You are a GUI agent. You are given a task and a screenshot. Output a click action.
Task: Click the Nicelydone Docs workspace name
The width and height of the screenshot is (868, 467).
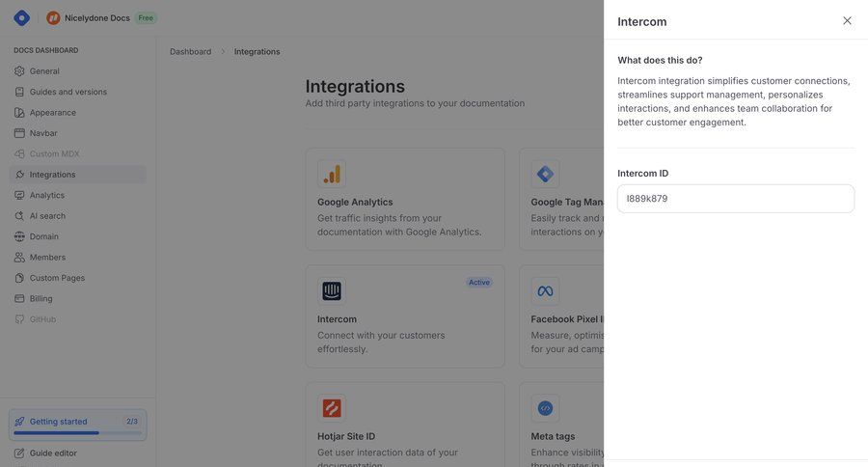point(96,17)
